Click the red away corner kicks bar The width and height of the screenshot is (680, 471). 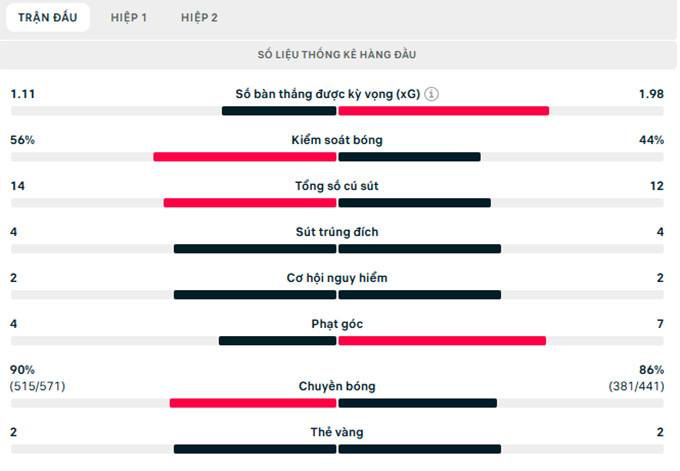coord(442,340)
